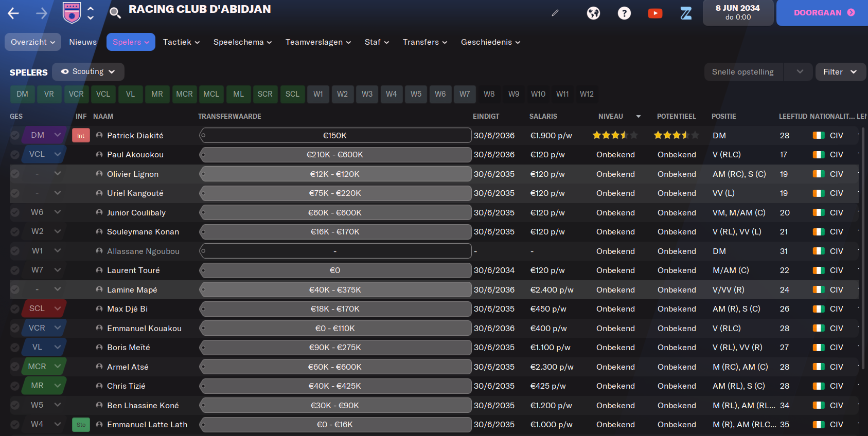The height and width of the screenshot is (436, 868).
Task: Toggle selection checkbox for Armel Atsé
Action: coord(15,367)
